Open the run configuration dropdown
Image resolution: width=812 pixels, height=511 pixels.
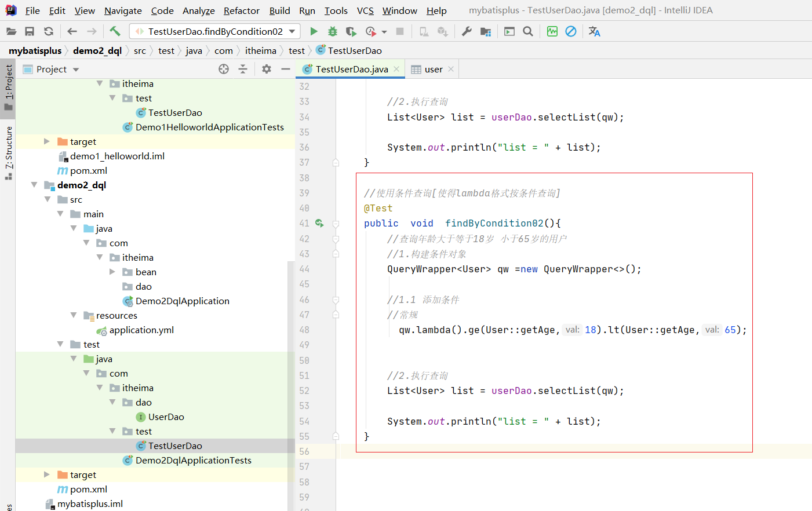coord(215,31)
